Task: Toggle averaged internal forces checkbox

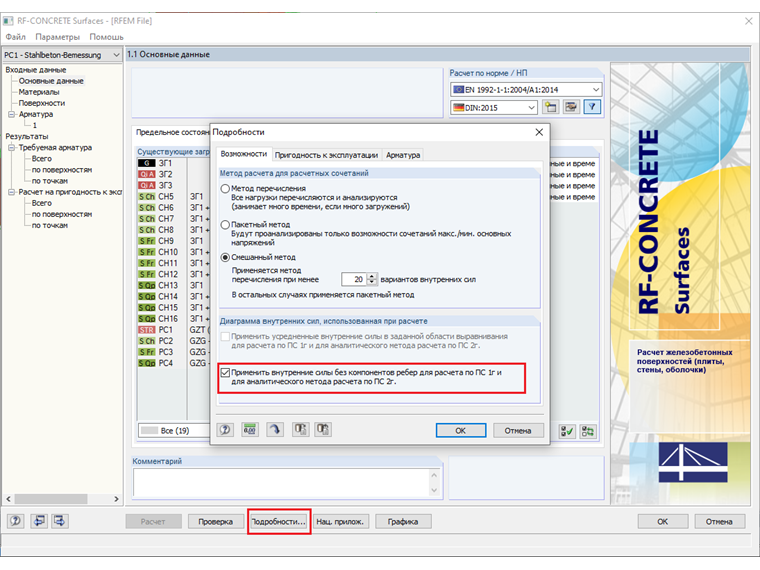Action: [225, 336]
